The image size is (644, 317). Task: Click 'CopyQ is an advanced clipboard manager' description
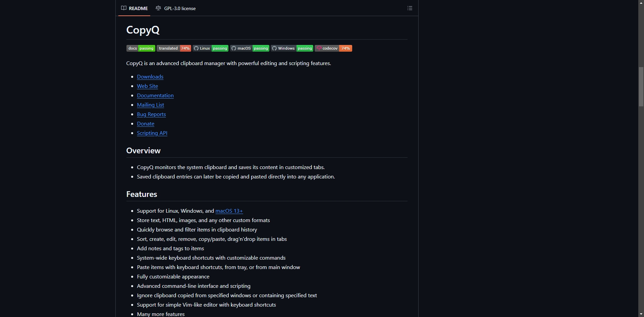click(x=228, y=63)
